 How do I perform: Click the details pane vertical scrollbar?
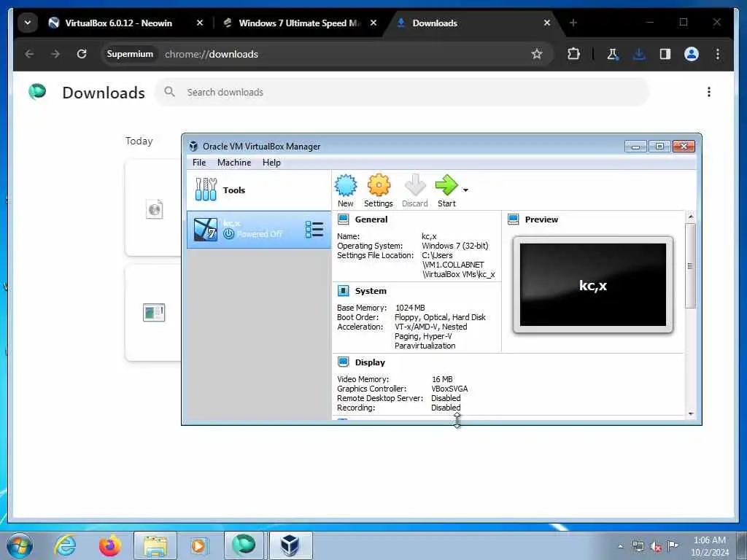click(690, 265)
